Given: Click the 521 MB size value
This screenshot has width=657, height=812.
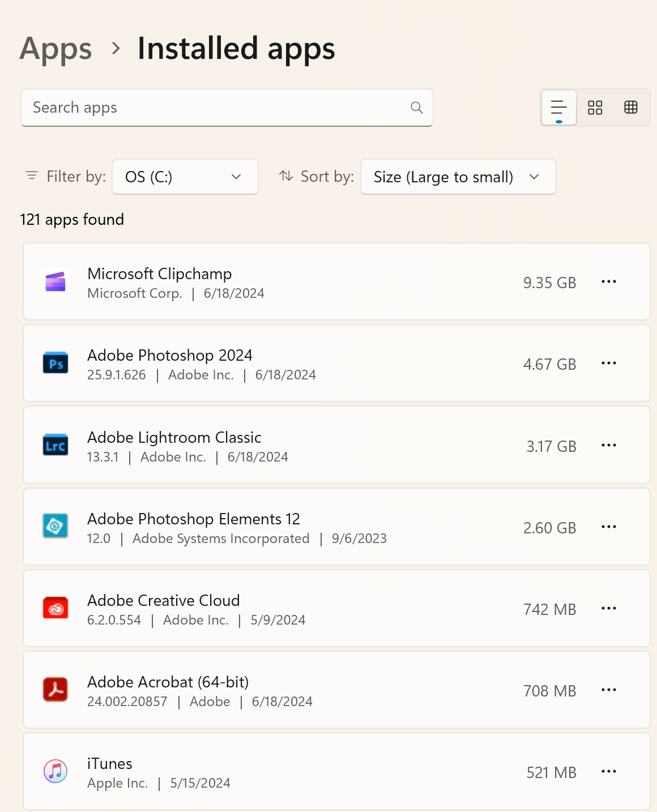Looking at the screenshot, I should coord(551,772).
